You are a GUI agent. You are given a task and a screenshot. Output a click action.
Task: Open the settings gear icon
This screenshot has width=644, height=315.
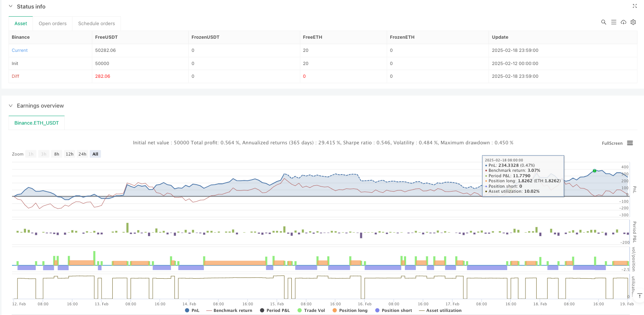(633, 22)
